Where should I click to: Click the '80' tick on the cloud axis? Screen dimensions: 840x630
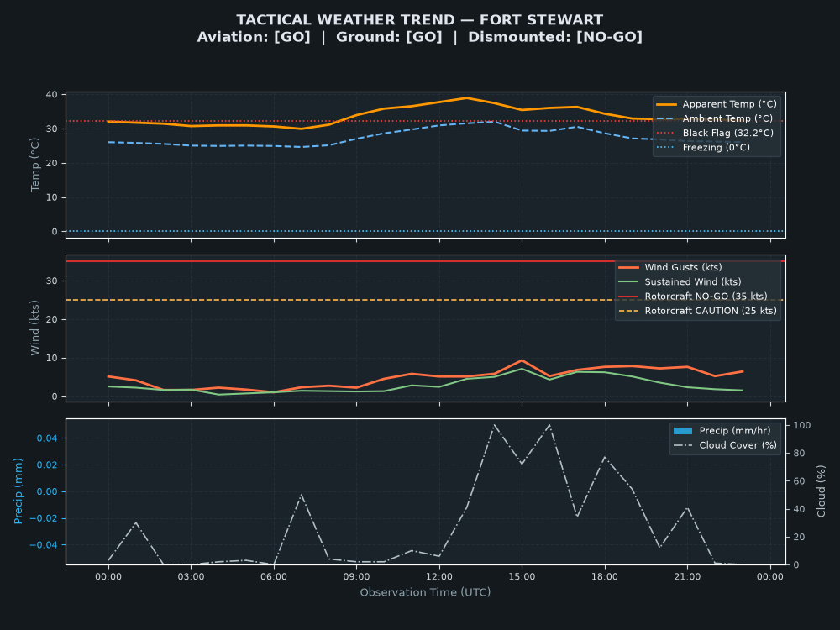800,454
